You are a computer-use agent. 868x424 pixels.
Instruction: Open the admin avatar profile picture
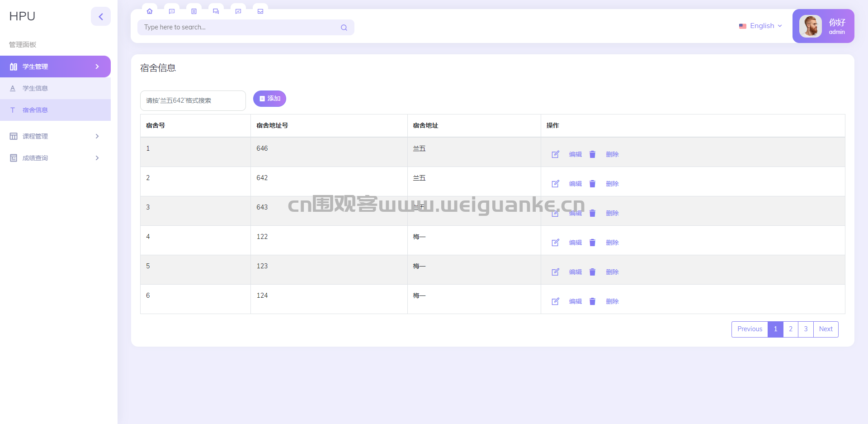coord(811,26)
